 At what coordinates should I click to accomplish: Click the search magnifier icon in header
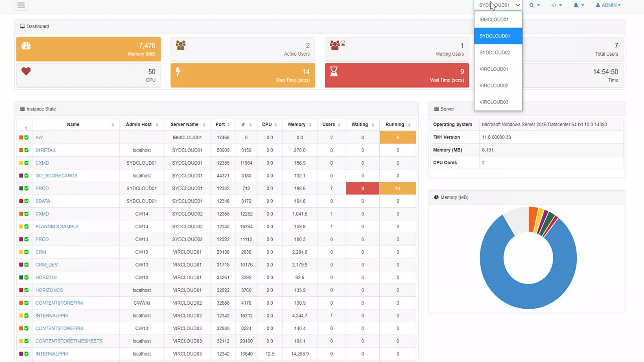532,5
